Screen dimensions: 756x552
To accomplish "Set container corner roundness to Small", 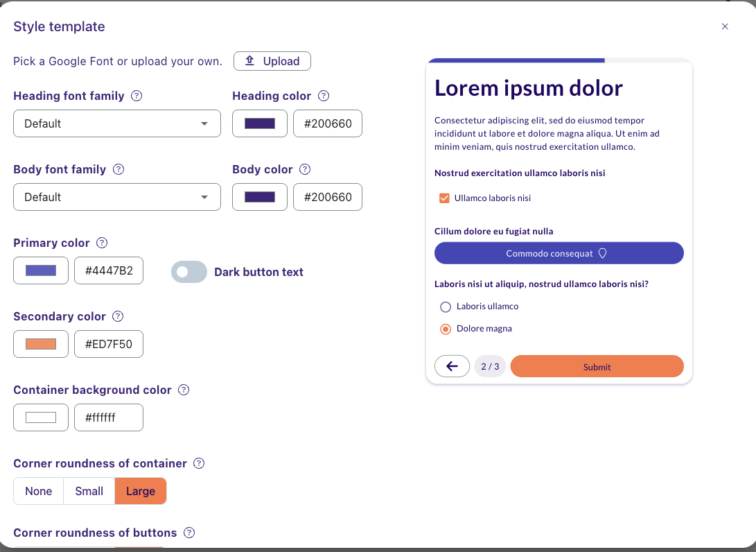I will 89,491.
